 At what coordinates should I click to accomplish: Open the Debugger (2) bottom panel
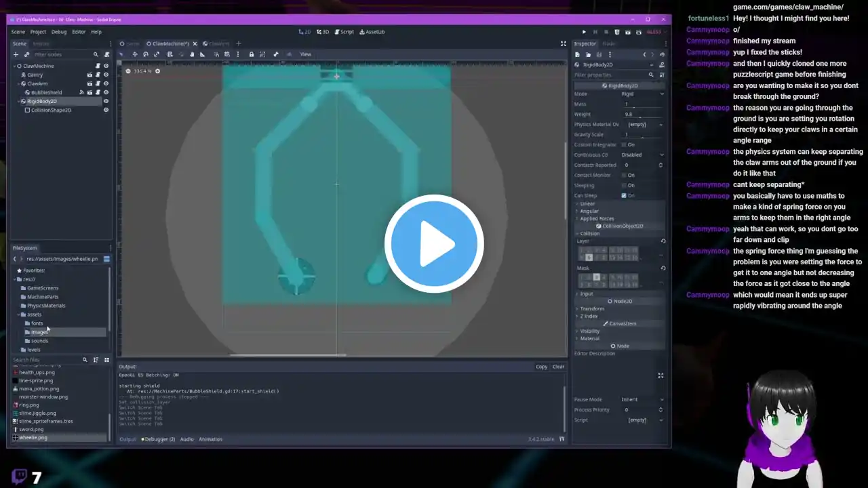[x=158, y=439]
